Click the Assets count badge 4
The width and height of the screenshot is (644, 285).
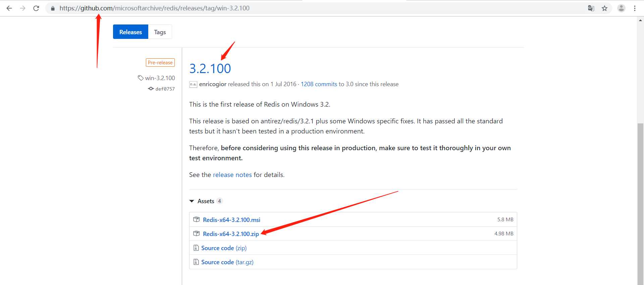point(219,201)
